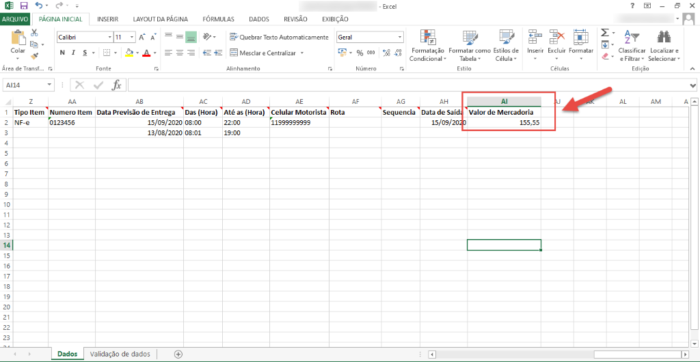This screenshot has height=362, width=700.
Task: Click the Colar paste icon
Action: tap(18, 38)
